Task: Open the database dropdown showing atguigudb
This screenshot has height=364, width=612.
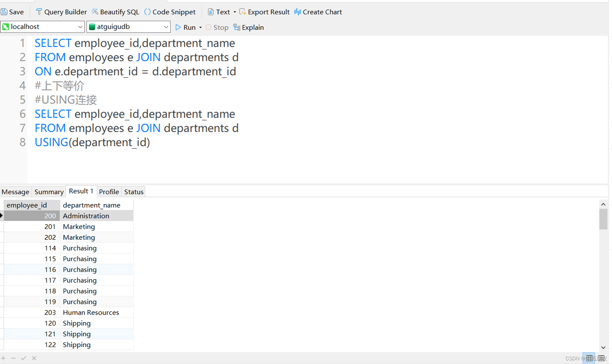Action: click(x=166, y=27)
